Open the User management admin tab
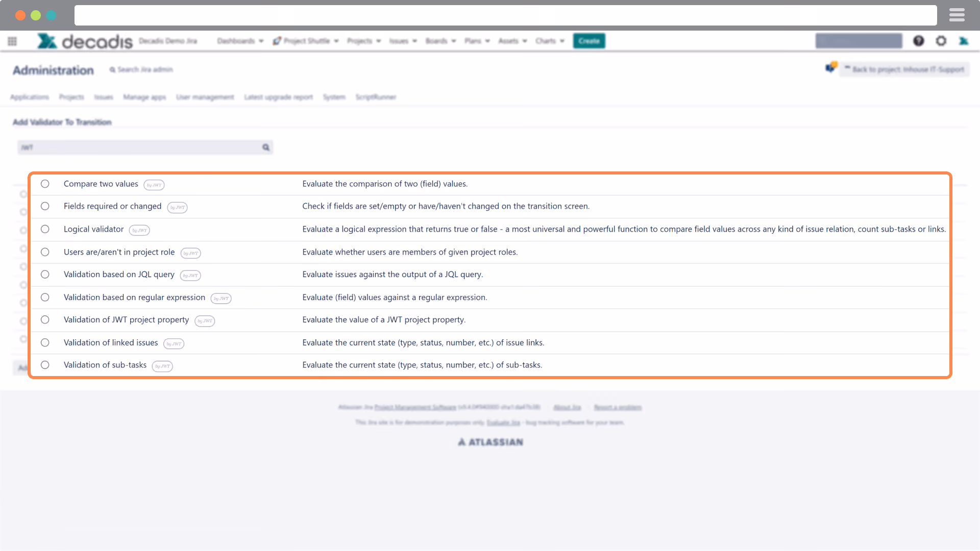This screenshot has height=551, width=980. (205, 97)
